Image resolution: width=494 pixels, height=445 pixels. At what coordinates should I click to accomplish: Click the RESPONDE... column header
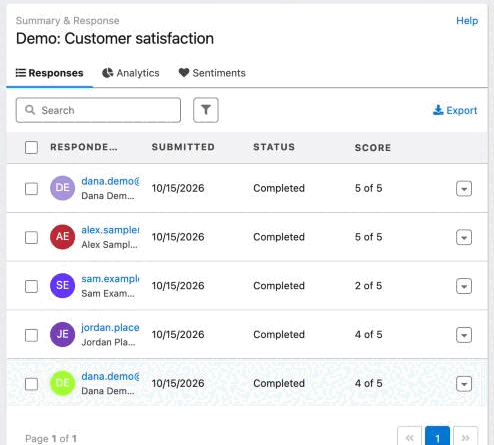(x=84, y=147)
